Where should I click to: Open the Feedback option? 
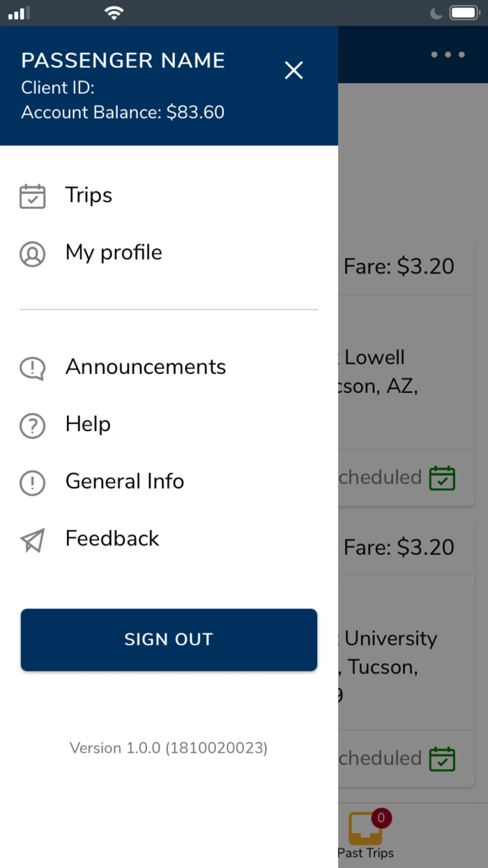coord(112,539)
